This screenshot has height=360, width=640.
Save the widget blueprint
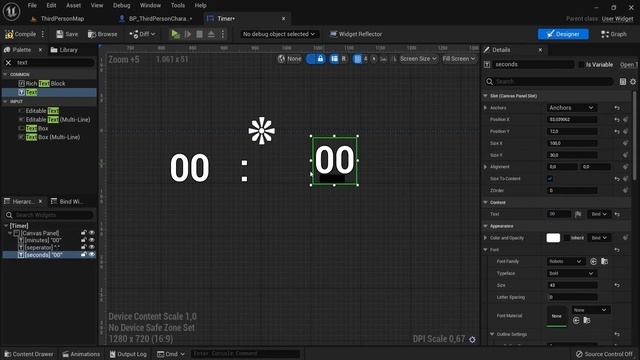[x=67, y=34]
